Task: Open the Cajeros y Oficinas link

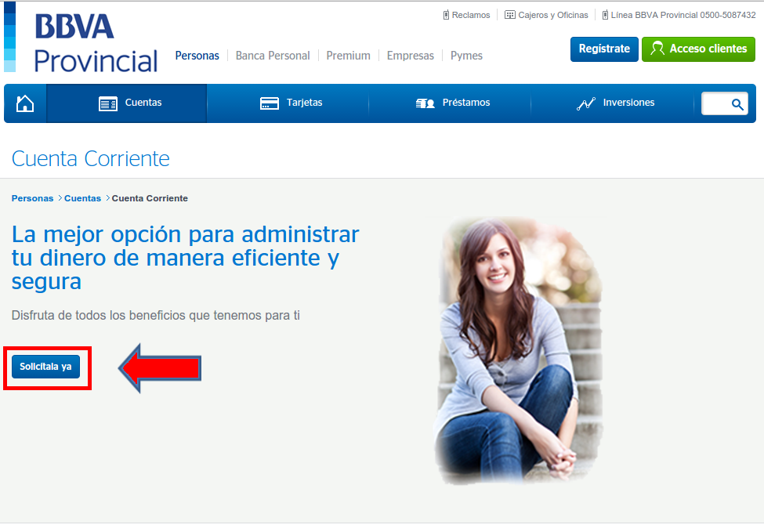Action: coord(553,15)
